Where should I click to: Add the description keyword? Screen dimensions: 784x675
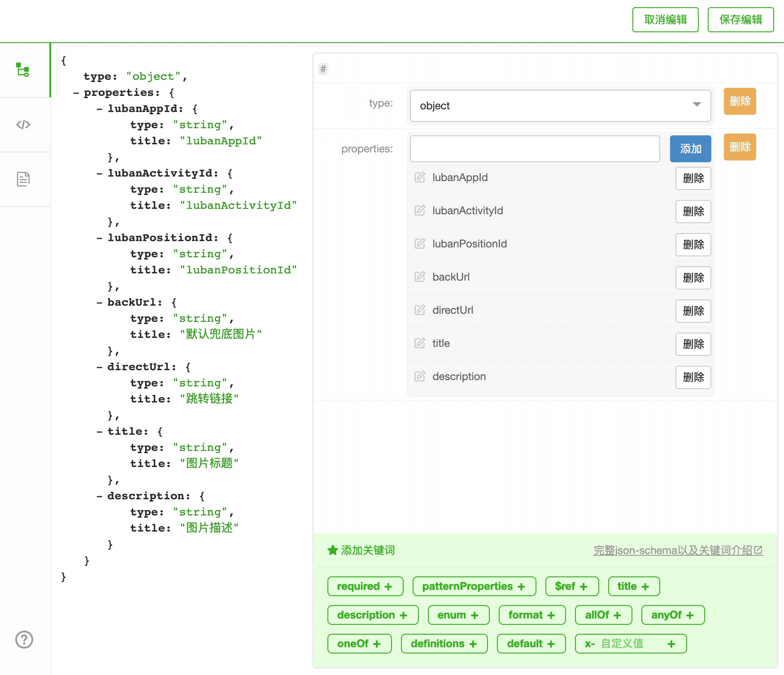(x=373, y=615)
